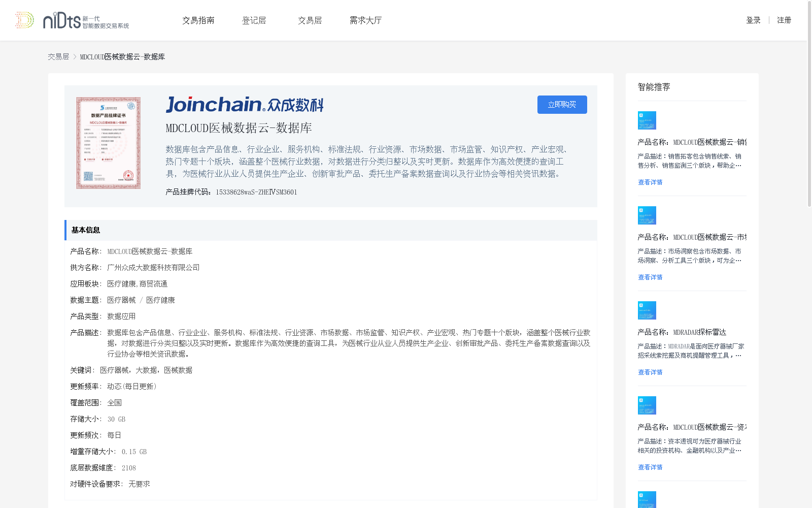Open the 交易层 menu

[310, 20]
